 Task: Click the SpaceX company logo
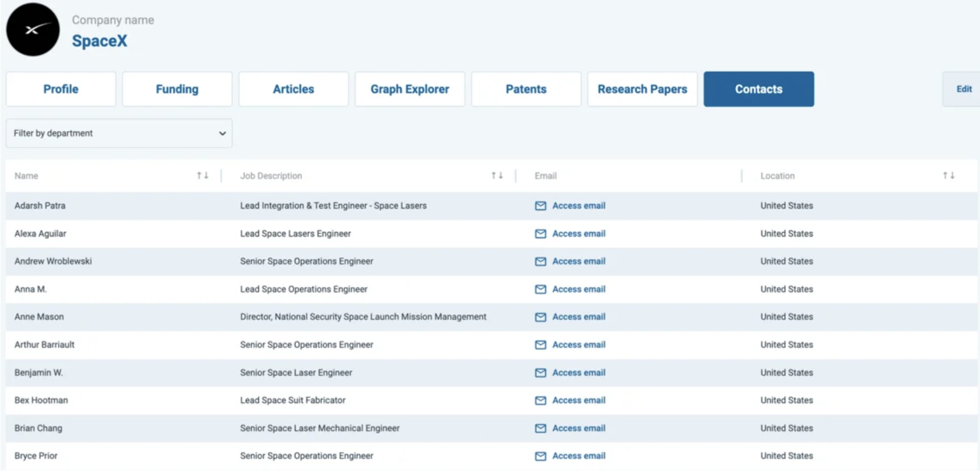point(33,30)
